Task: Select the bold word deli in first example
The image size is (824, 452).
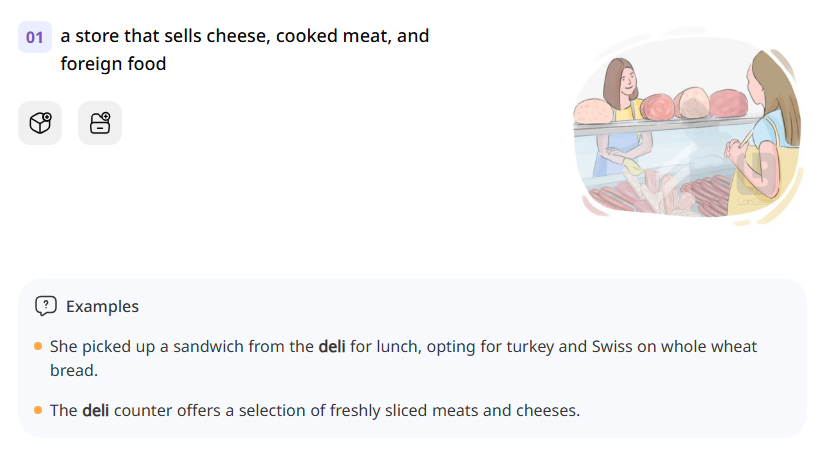Action: tap(331, 347)
